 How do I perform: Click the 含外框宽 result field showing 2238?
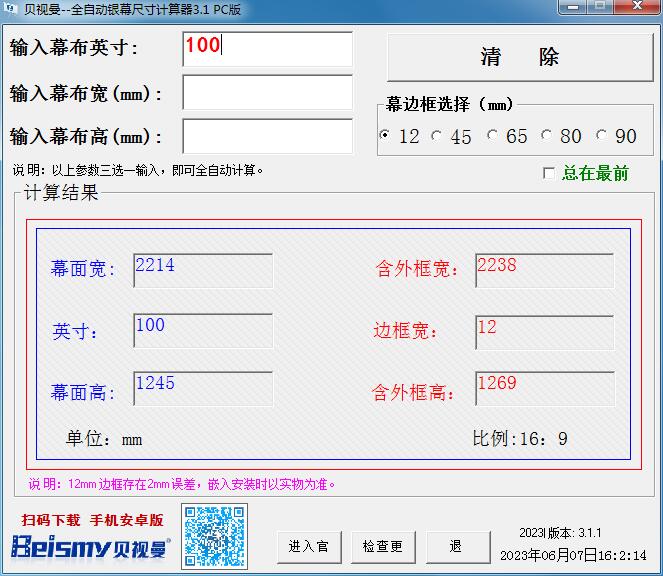click(x=545, y=271)
